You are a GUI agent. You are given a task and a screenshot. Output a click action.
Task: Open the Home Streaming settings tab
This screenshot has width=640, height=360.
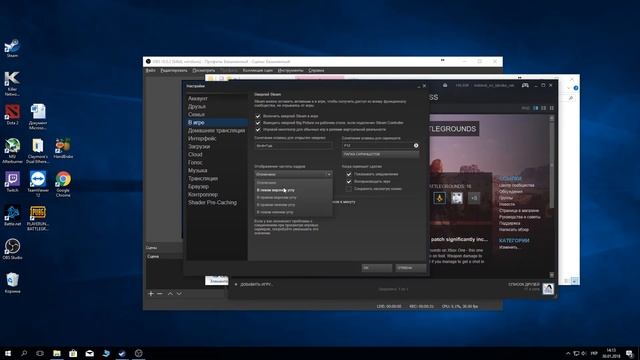(216, 130)
